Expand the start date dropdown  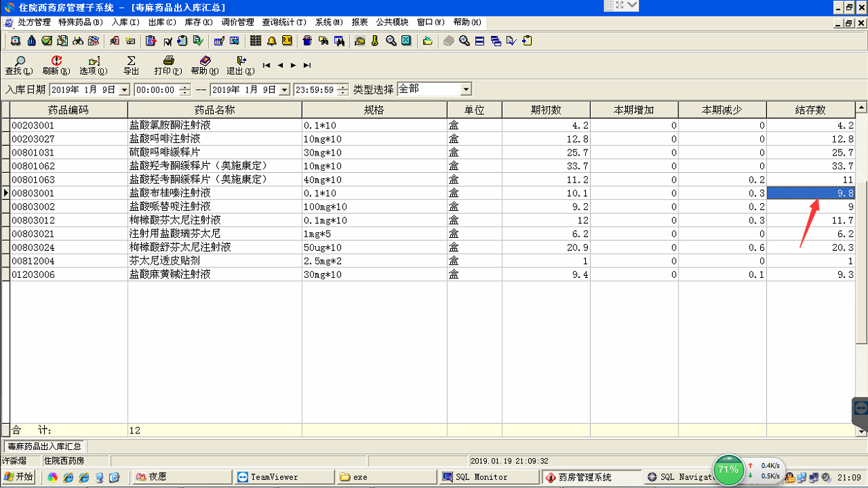(x=124, y=90)
